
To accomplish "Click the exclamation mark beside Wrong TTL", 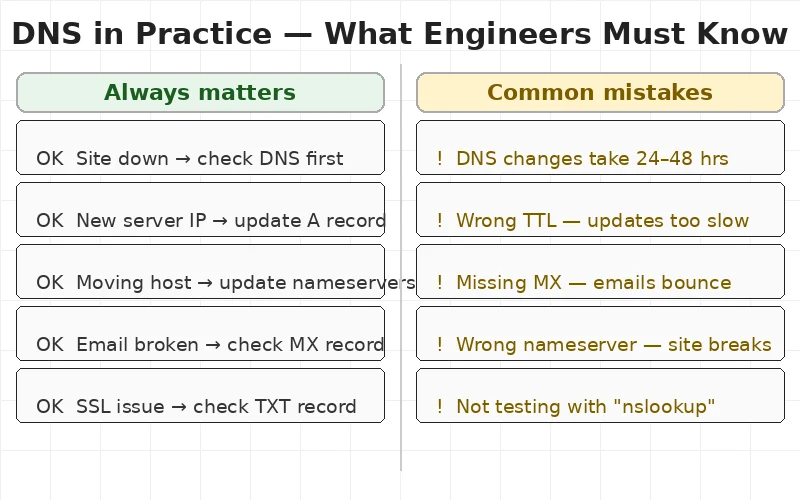I will 440,221.
